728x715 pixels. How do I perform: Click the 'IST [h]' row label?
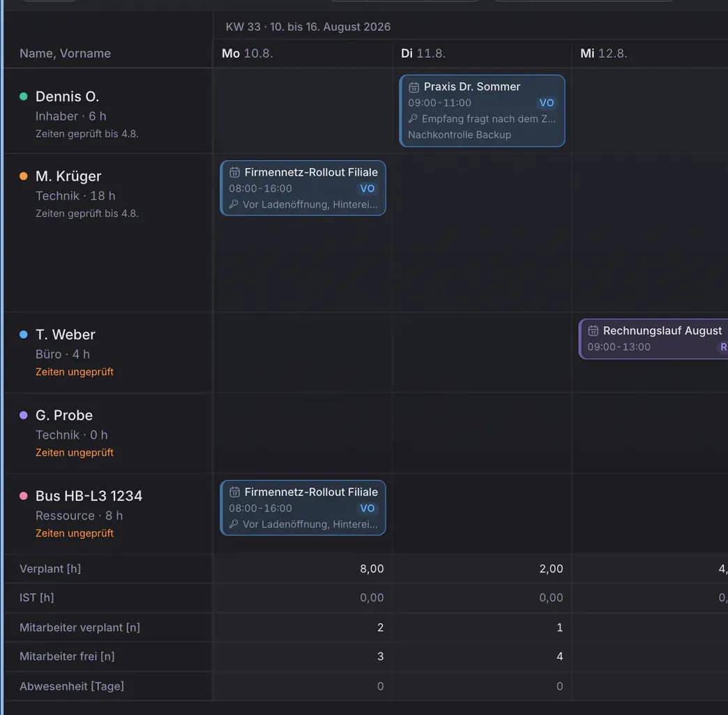click(37, 597)
